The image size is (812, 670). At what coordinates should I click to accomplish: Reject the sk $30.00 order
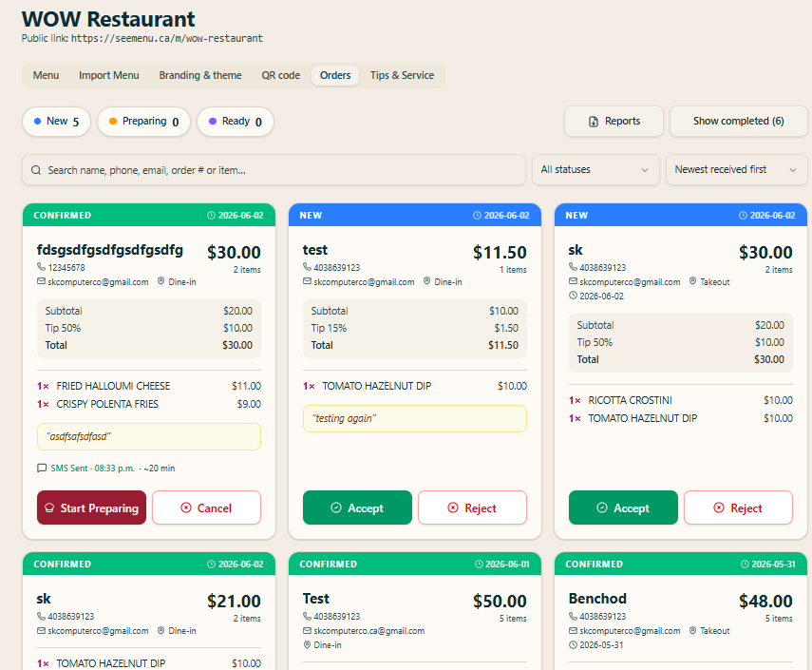click(739, 507)
